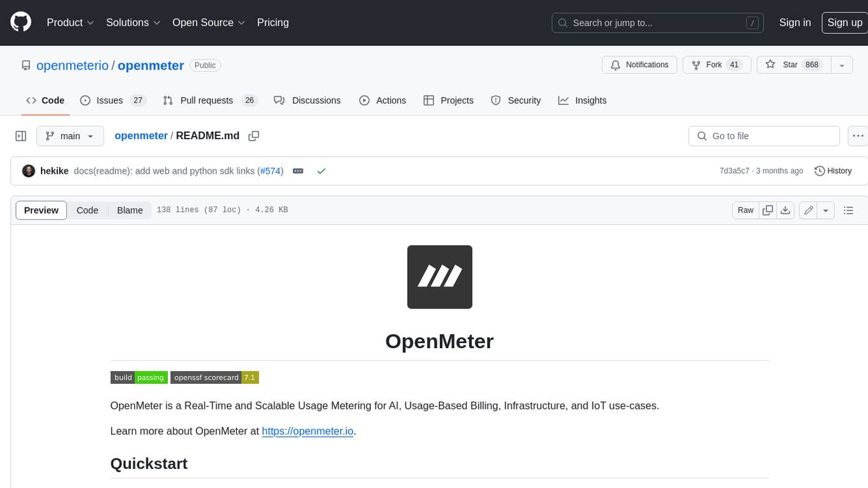Click the Sign in link
The image size is (868, 488).
795,22
